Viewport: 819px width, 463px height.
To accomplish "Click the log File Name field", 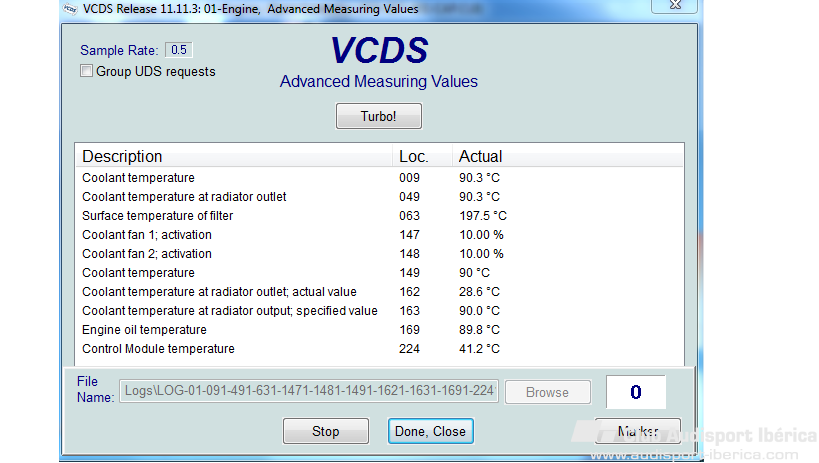I will tap(309, 391).
